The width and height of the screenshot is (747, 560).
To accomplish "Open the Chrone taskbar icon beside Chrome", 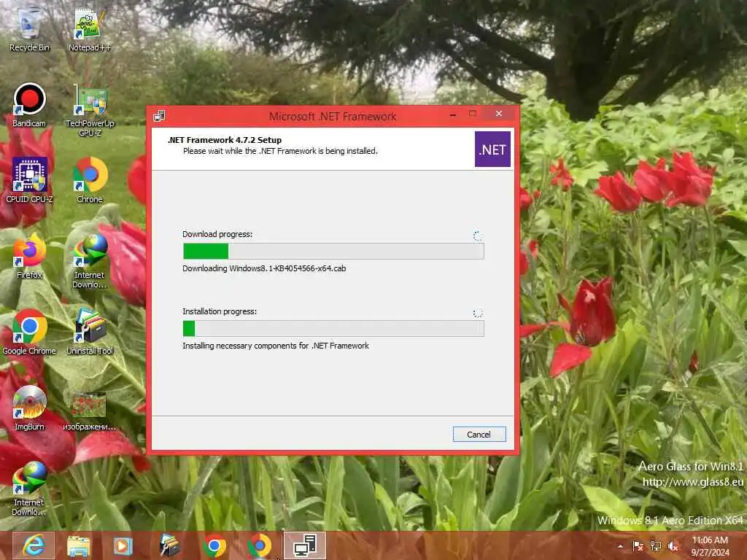I will [x=260, y=545].
